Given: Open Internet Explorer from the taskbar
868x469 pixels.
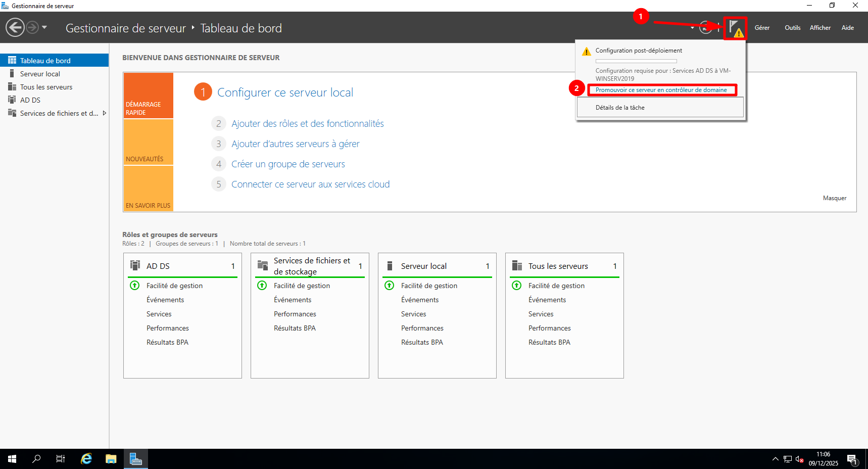Looking at the screenshot, I should click(86, 459).
